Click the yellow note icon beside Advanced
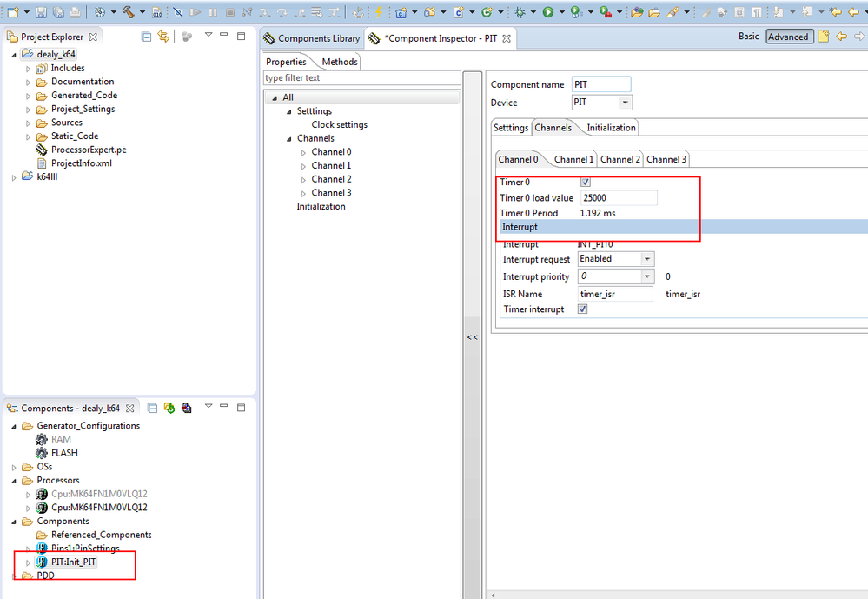 [x=824, y=37]
